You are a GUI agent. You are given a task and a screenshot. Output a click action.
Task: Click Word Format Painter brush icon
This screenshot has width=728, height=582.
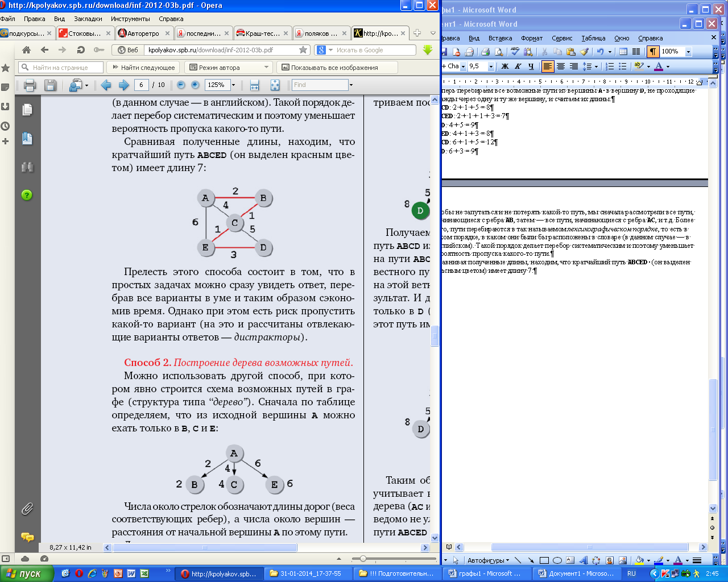(x=584, y=52)
